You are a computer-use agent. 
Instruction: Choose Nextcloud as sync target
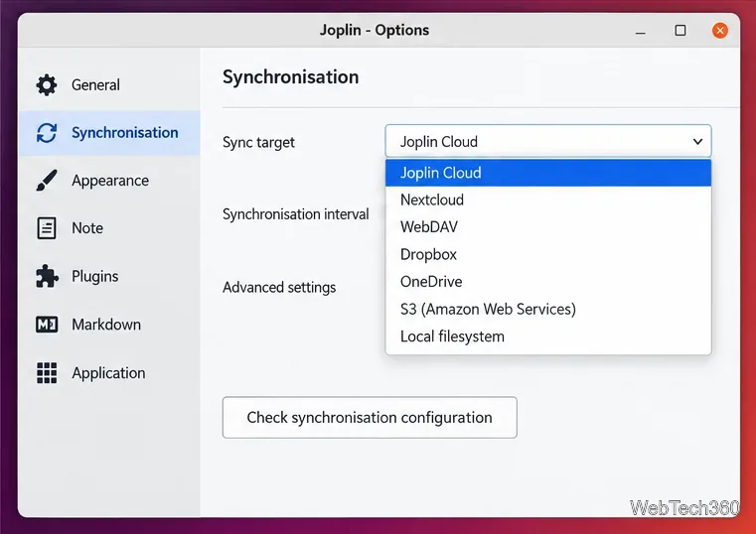pyautogui.click(x=548, y=200)
